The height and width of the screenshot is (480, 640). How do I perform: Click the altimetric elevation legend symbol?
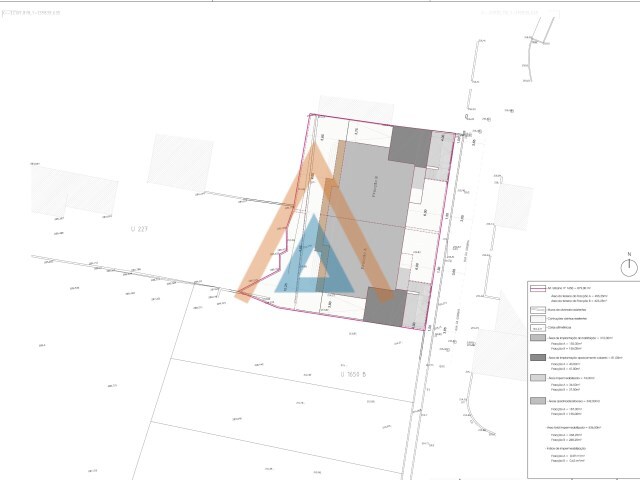click(538, 328)
